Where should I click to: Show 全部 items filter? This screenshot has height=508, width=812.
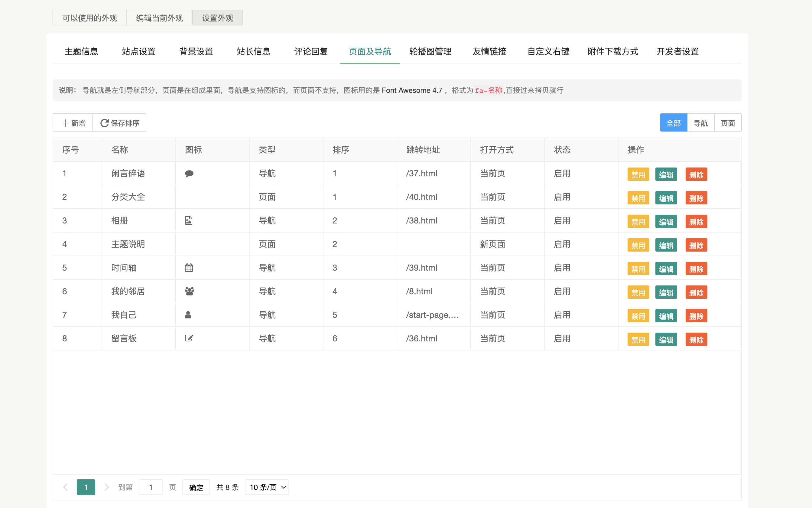click(673, 123)
